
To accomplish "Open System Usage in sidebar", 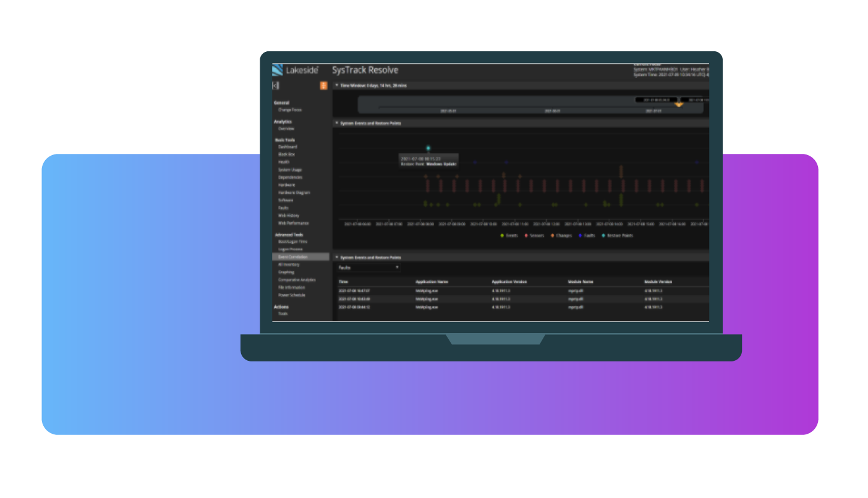I will tap(290, 170).
